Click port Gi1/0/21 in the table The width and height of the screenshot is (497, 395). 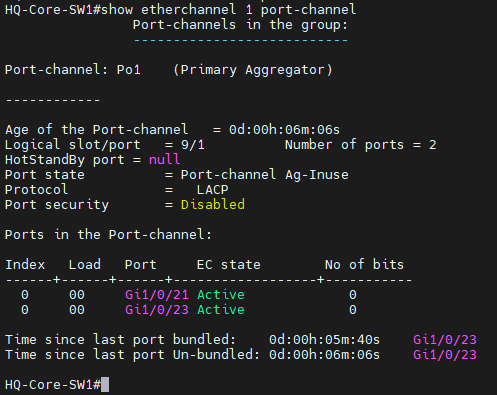click(x=157, y=295)
